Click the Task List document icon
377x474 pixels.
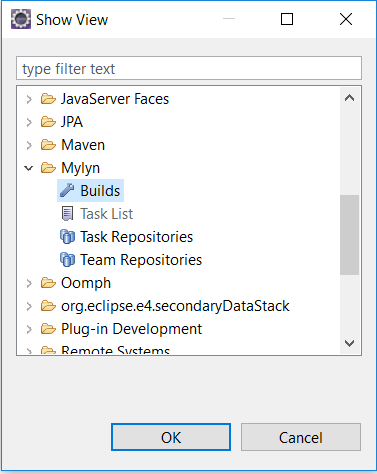(x=67, y=214)
